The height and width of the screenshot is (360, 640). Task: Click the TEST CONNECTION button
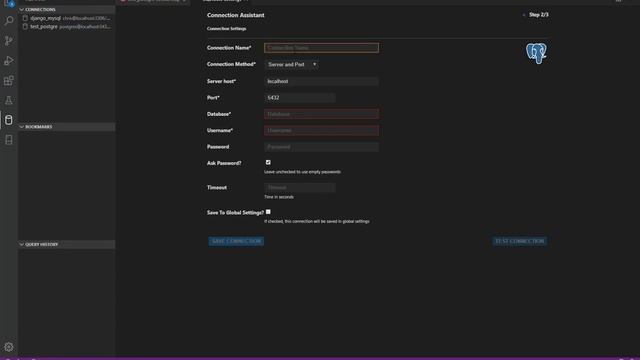click(x=519, y=241)
